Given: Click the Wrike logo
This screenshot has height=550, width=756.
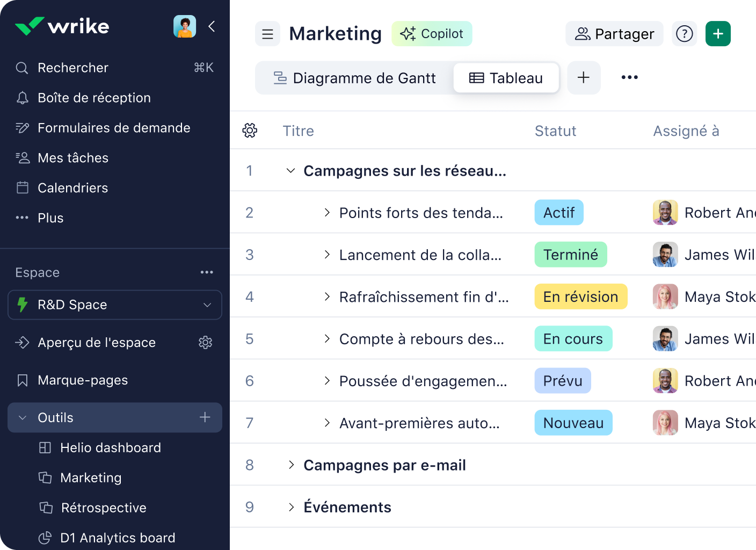Looking at the screenshot, I should point(62,26).
